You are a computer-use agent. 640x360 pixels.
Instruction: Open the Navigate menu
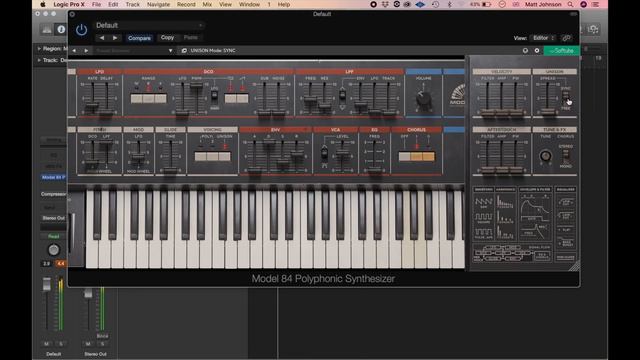[x=158, y=4]
